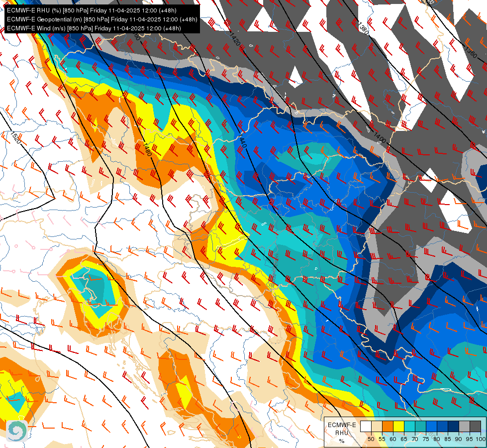Click the bright blue 75–80 legend swatch

click(x=431, y=426)
